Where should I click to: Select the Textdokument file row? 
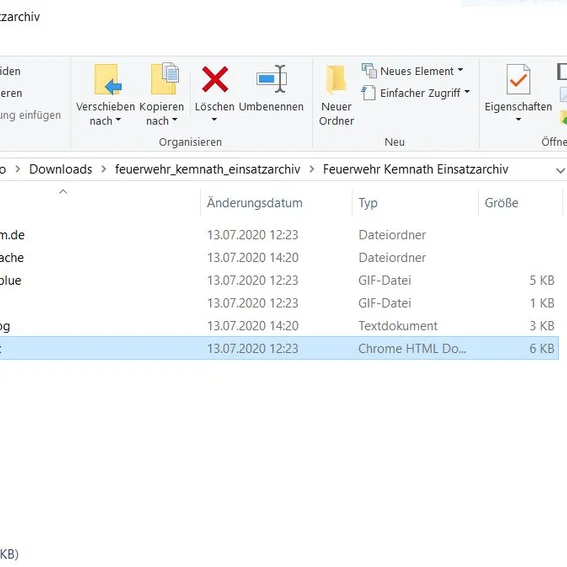click(x=279, y=326)
